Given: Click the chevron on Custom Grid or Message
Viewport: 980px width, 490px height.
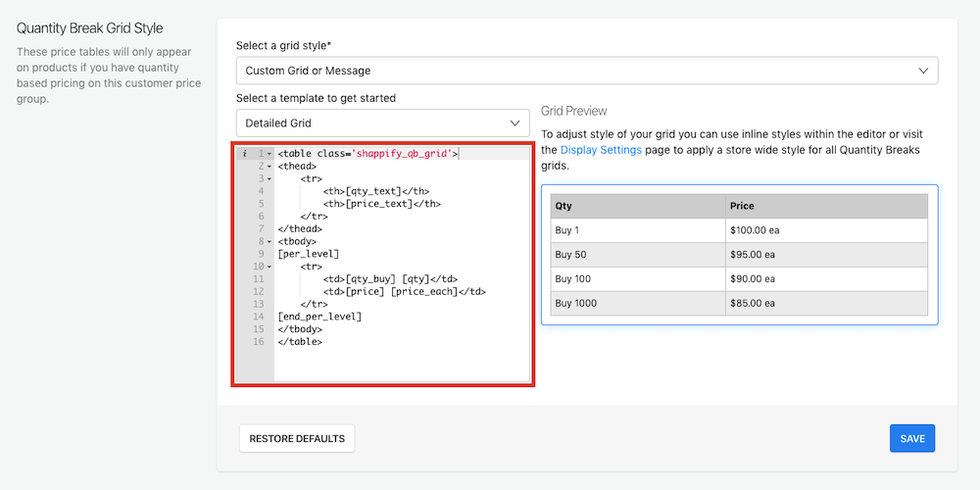Looking at the screenshot, I should pos(922,71).
